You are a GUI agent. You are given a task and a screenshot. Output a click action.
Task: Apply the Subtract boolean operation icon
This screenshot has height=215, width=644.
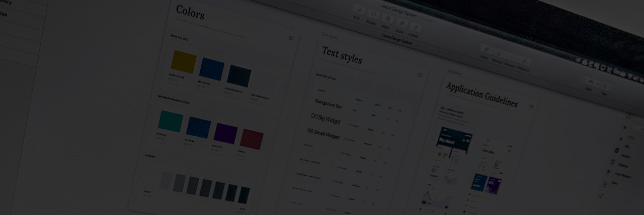pos(499,53)
